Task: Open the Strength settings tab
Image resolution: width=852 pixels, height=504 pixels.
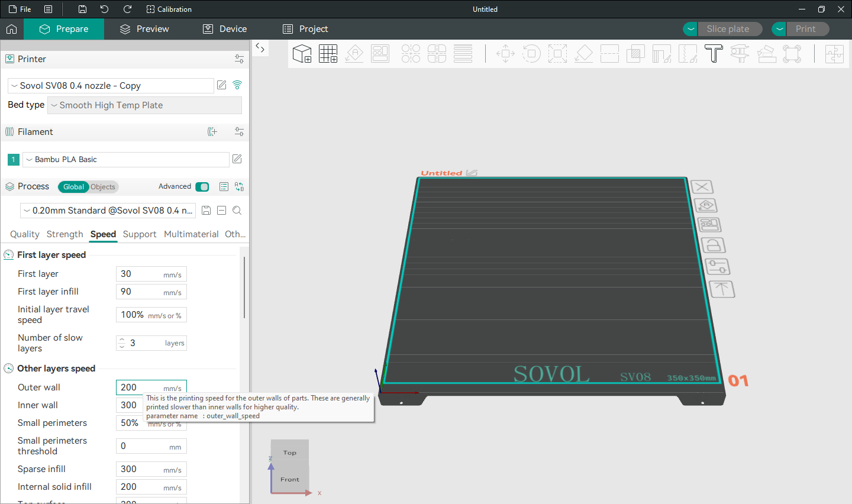Action: click(64, 234)
